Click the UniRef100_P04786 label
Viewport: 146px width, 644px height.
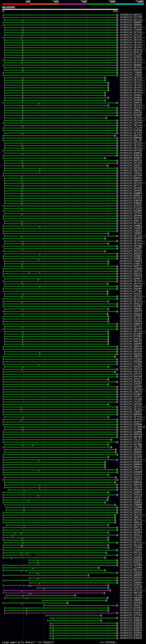(131, 130)
